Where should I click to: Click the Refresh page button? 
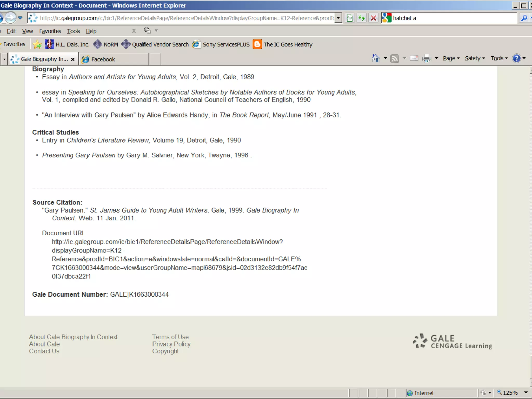(362, 18)
